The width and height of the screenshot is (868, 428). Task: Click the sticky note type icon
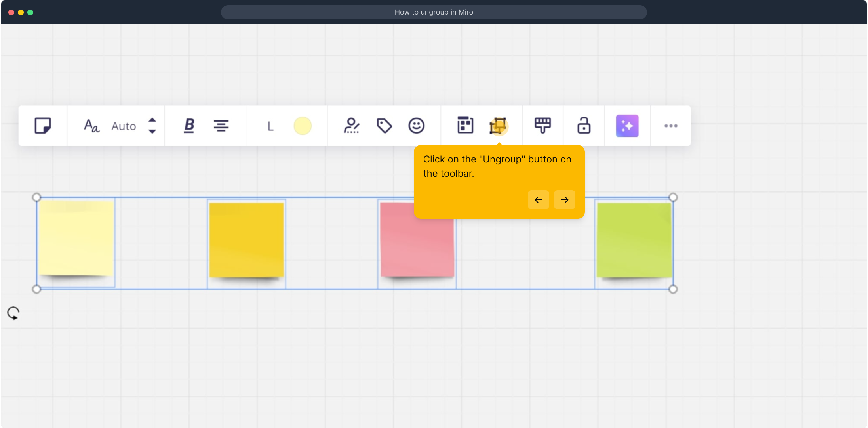(x=42, y=126)
